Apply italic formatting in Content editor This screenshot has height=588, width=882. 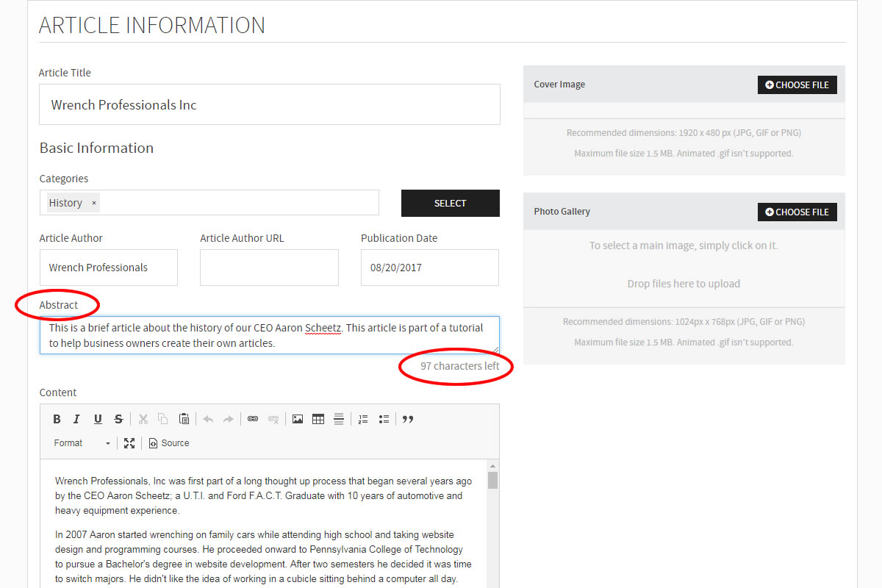point(76,419)
